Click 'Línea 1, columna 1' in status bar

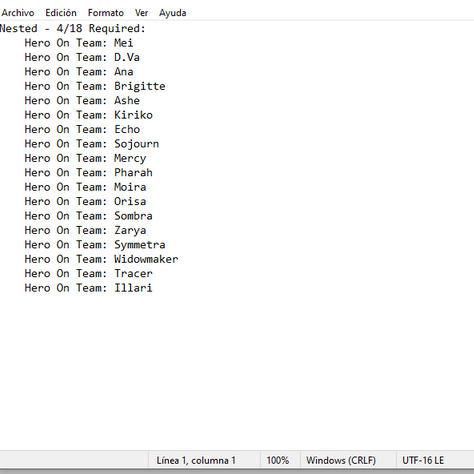point(196,460)
